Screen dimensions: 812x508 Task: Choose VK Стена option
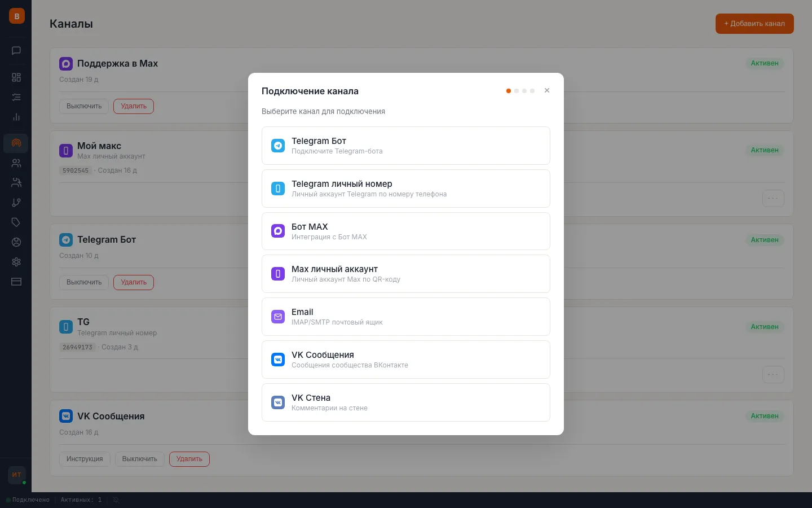(x=406, y=402)
